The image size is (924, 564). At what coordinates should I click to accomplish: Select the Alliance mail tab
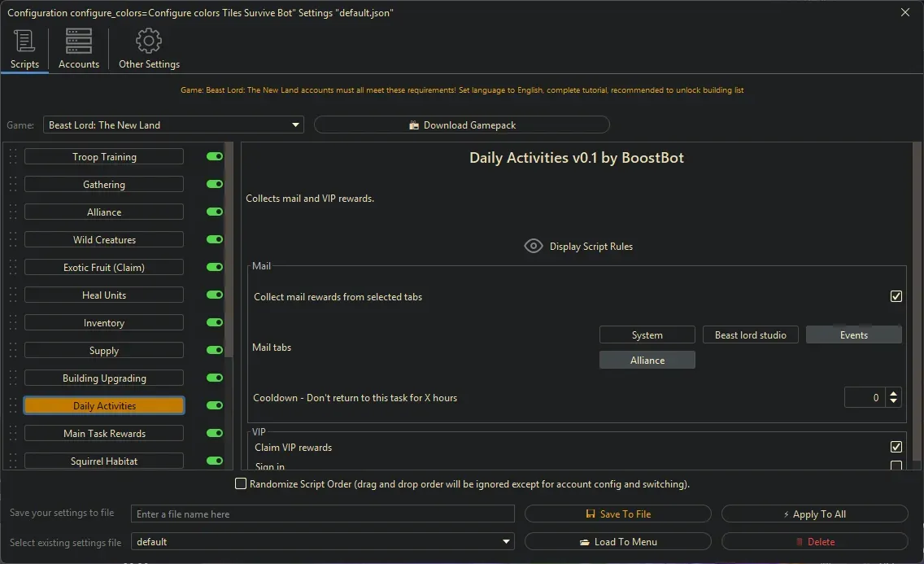point(647,359)
